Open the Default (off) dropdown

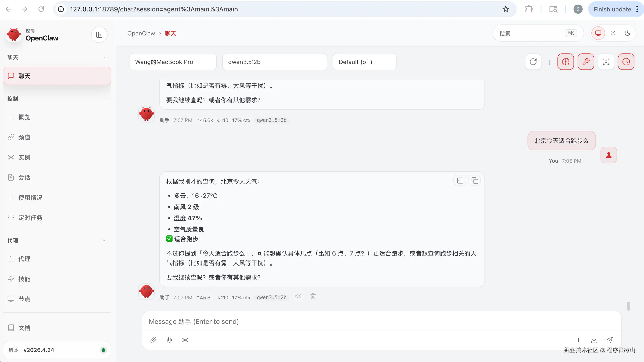[x=365, y=62]
